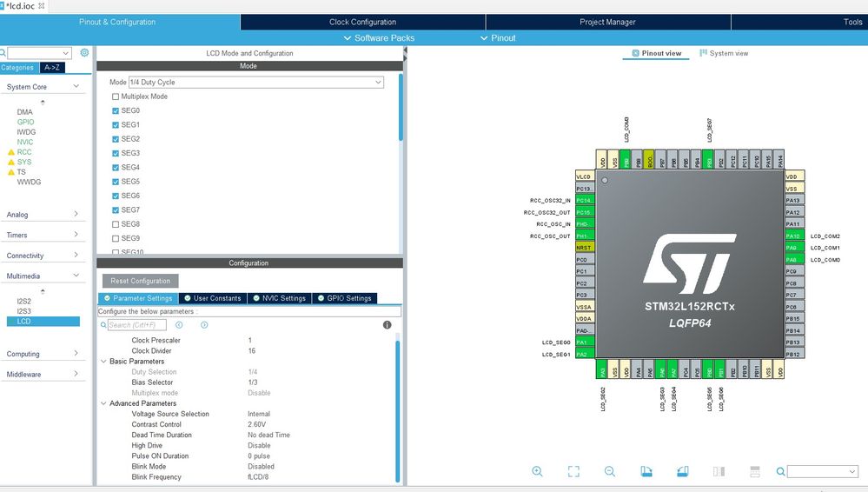Click the fit-to-screen frame icon
This screenshot has height=492, width=868.
(x=573, y=471)
